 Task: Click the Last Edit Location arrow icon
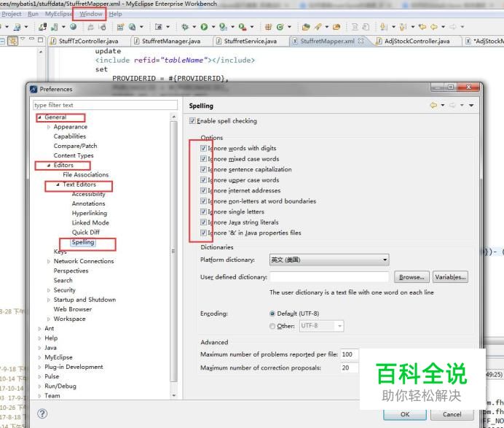422,27
